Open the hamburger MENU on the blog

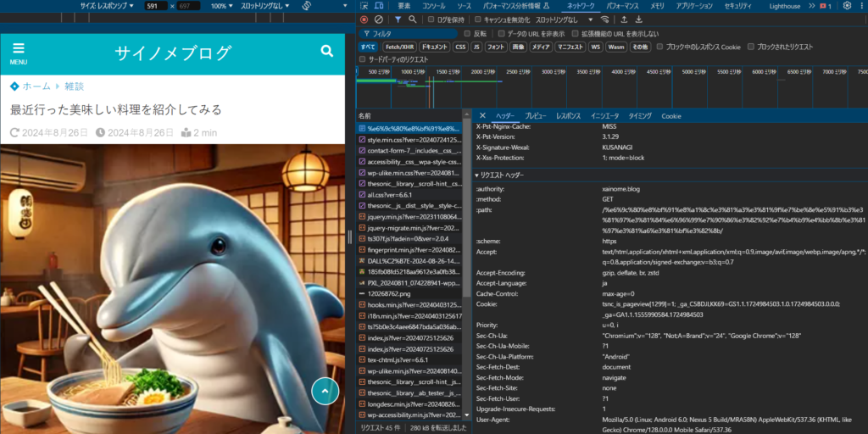(19, 53)
